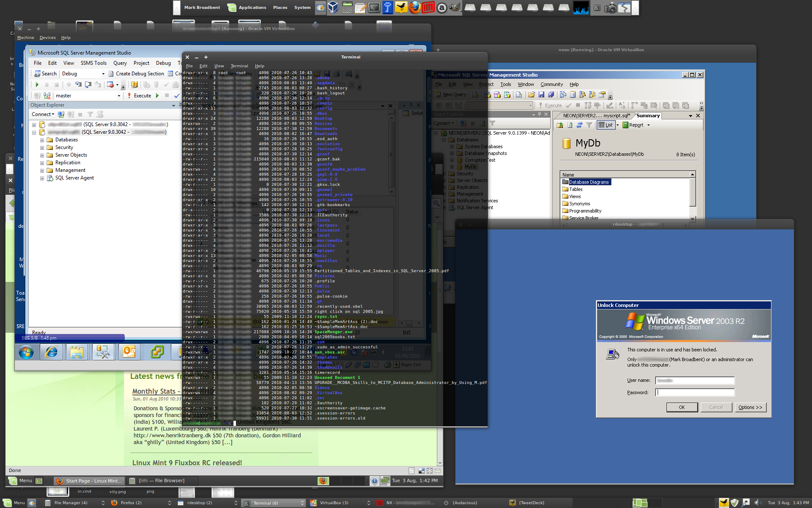The height and width of the screenshot is (508, 812).
Task: Toggle the Object Explorer auto-hide pin
Action: pyautogui.click(x=539, y=114)
